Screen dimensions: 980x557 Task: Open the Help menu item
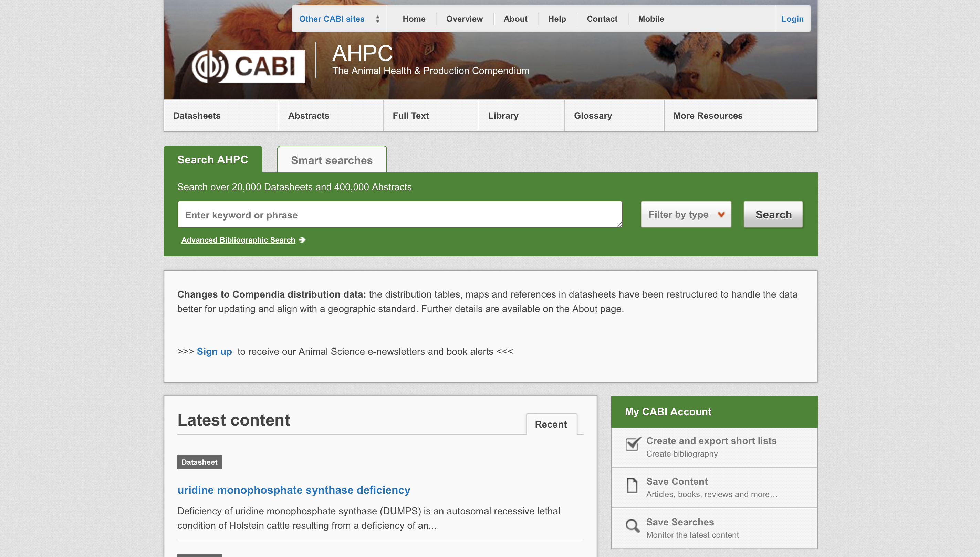point(557,19)
